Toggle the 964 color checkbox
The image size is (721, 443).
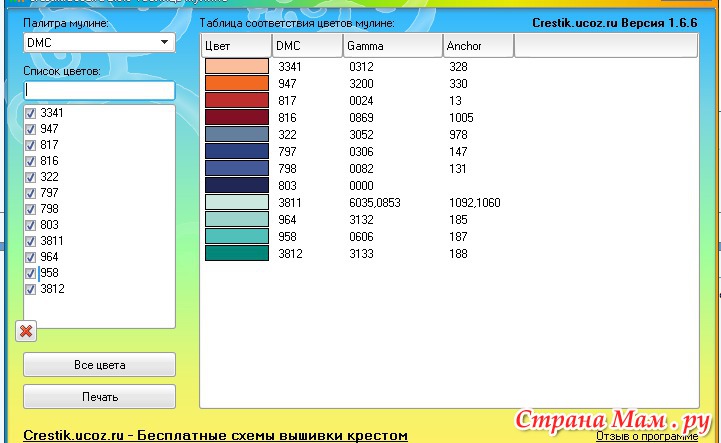tap(30, 257)
